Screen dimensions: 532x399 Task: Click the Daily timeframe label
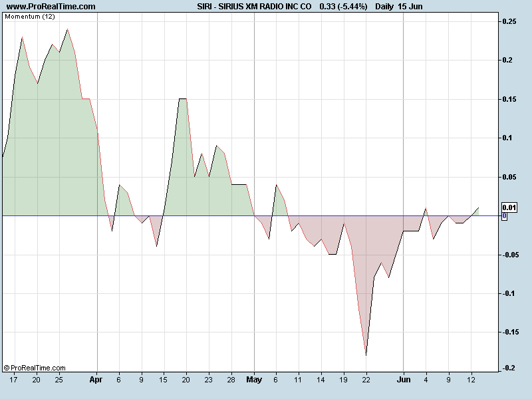click(384, 7)
